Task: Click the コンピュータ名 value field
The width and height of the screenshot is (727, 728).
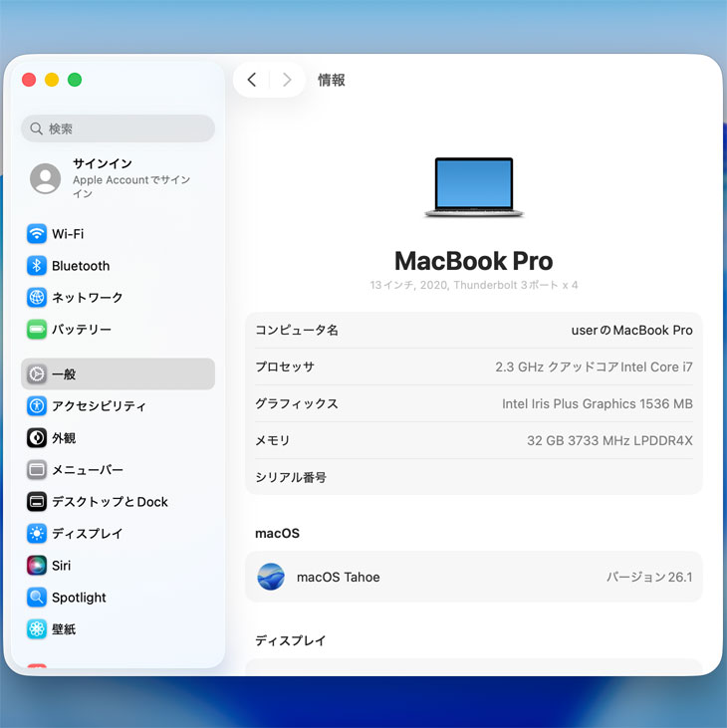Action: coord(631,330)
